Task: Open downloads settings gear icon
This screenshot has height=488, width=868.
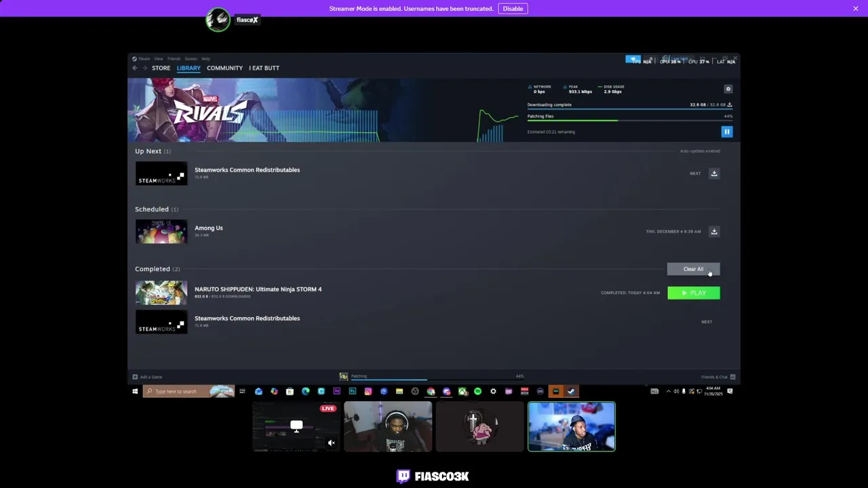Action: click(728, 89)
